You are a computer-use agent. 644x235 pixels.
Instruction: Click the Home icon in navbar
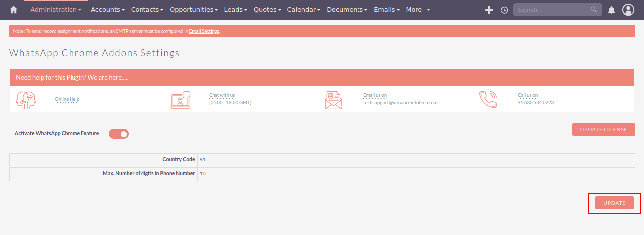[14, 10]
